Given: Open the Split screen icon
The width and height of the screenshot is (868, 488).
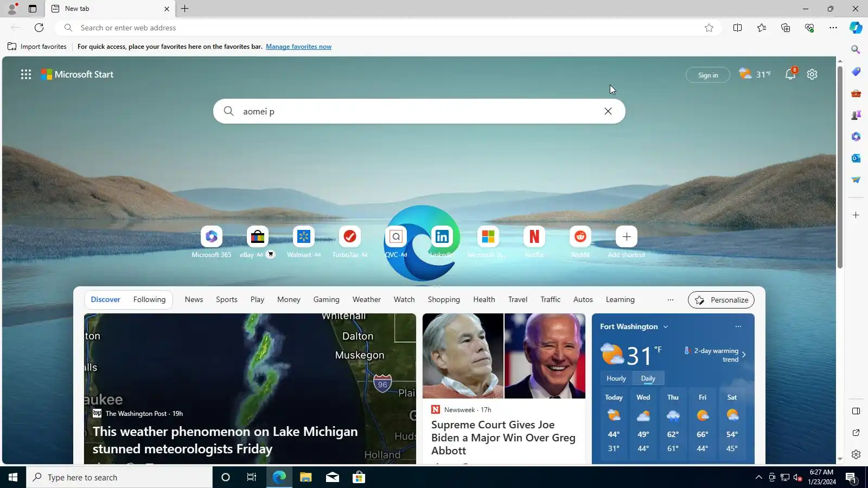Looking at the screenshot, I should (x=737, y=28).
